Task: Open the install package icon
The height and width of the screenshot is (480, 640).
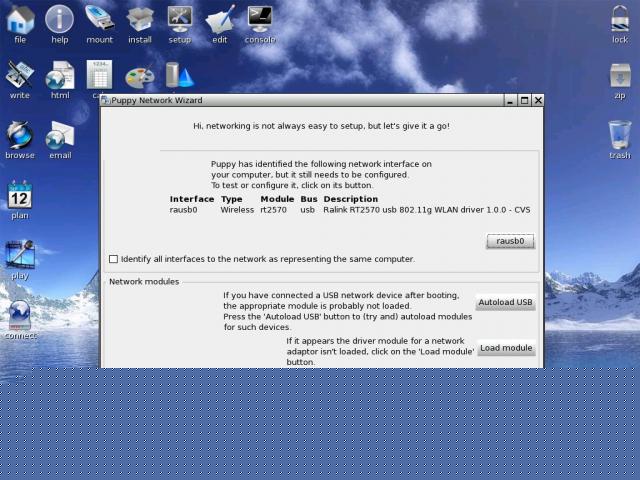Action: click(140, 20)
